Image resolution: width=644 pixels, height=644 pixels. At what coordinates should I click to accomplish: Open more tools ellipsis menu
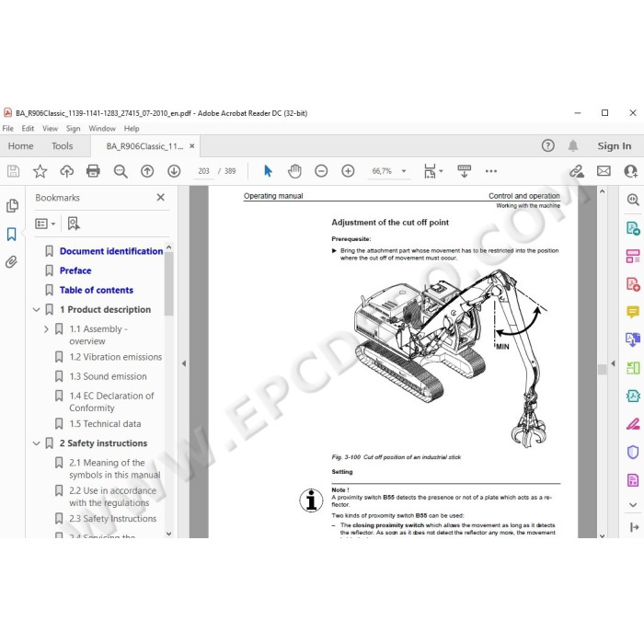point(491,171)
